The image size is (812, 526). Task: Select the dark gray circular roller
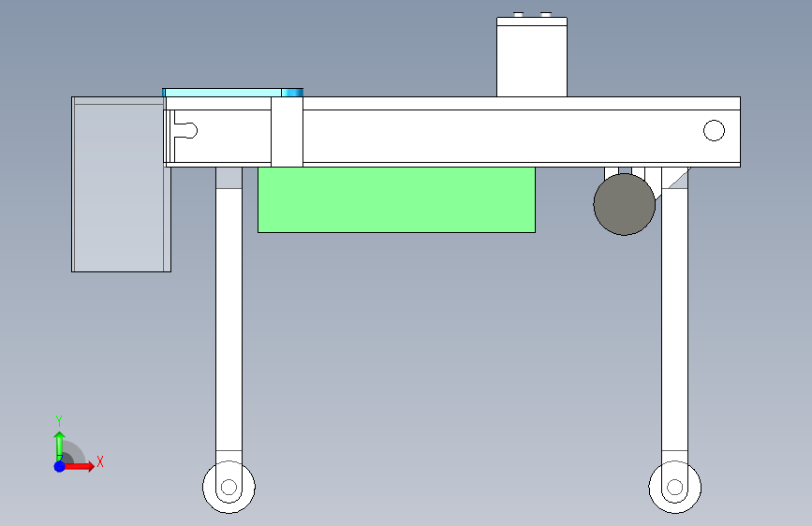(624, 204)
